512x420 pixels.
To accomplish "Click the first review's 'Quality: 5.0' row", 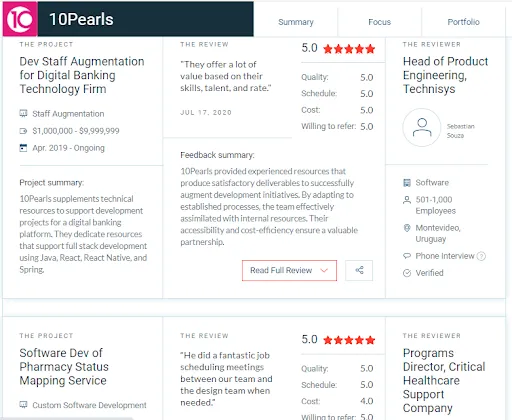I will [337, 77].
